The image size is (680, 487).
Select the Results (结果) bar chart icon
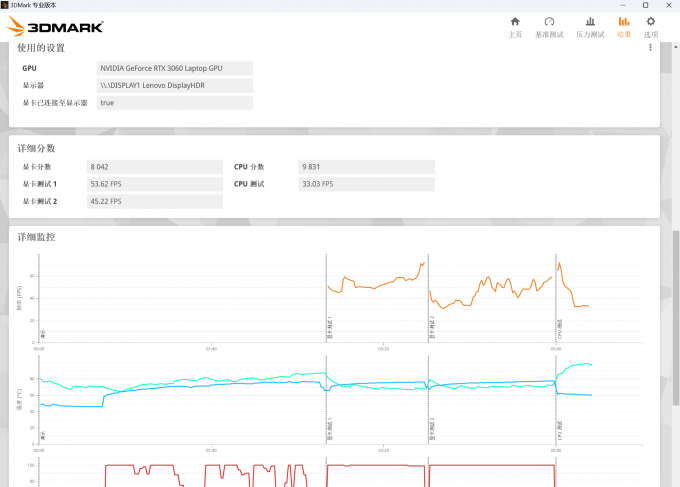pos(624,26)
